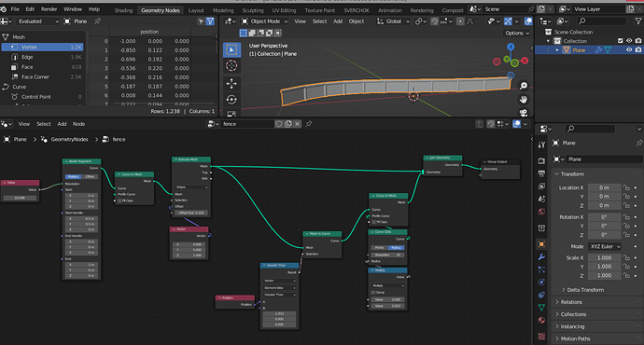Open the Material properties tab
The height and width of the screenshot is (345, 644).
coord(541,320)
